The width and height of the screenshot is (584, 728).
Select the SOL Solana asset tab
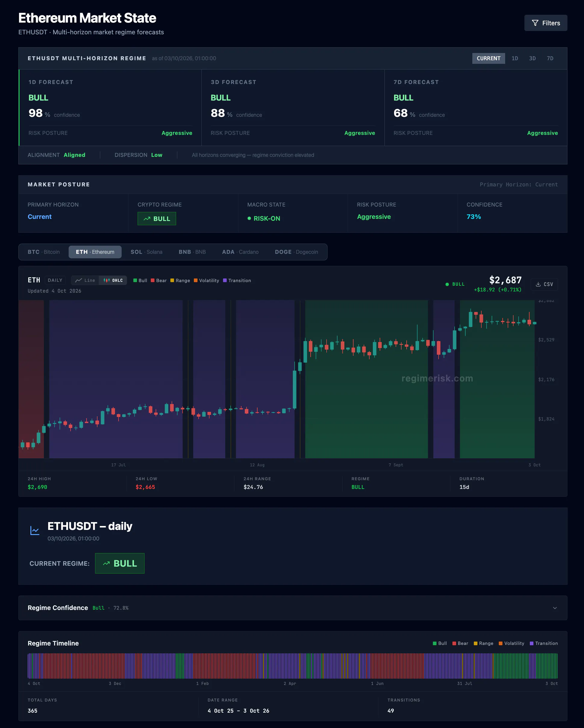[147, 252]
